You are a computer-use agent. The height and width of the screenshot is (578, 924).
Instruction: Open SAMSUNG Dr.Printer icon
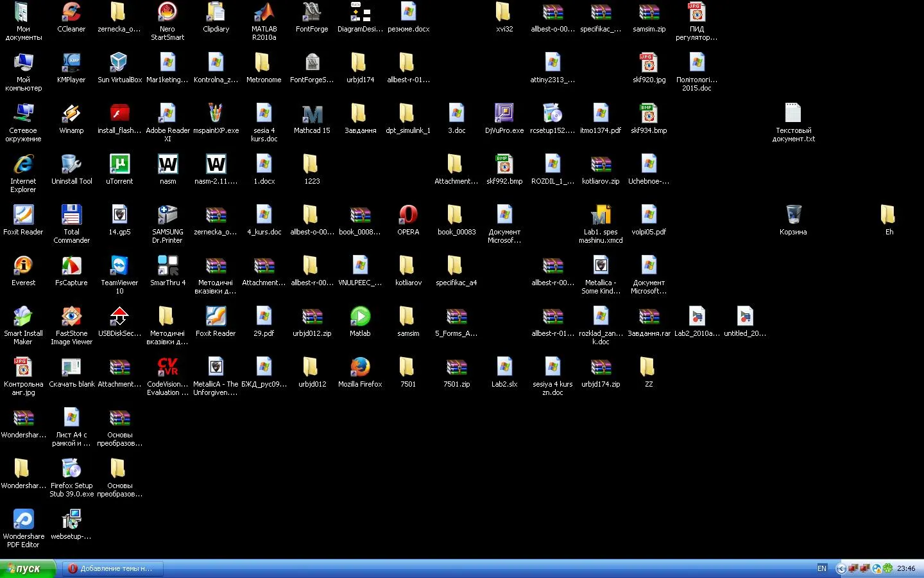tap(167, 224)
